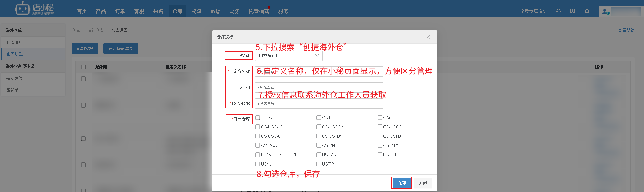This screenshot has height=192, width=644.
Task: Expand the 服务商 dropdown showing 创捷海外仓
Action: click(x=289, y=56)
